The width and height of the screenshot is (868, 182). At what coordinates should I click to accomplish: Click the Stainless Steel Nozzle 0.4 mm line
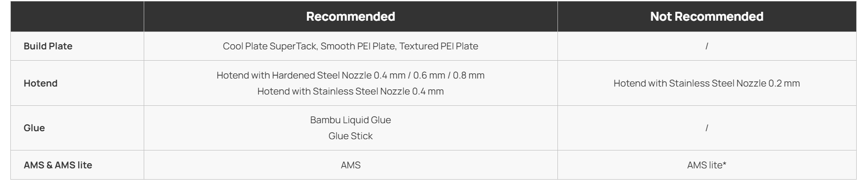pos(351,91)
